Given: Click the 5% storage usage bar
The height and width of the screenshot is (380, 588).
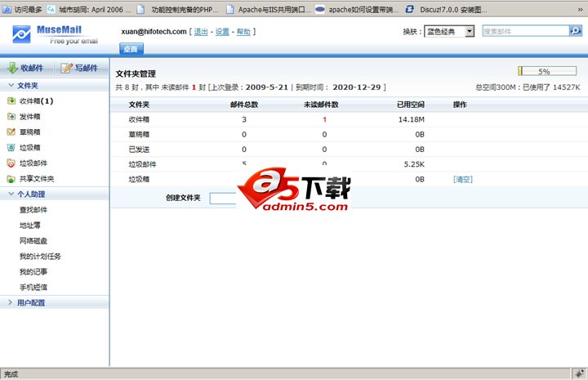Looking at the screenshot, I should (547, 71).
